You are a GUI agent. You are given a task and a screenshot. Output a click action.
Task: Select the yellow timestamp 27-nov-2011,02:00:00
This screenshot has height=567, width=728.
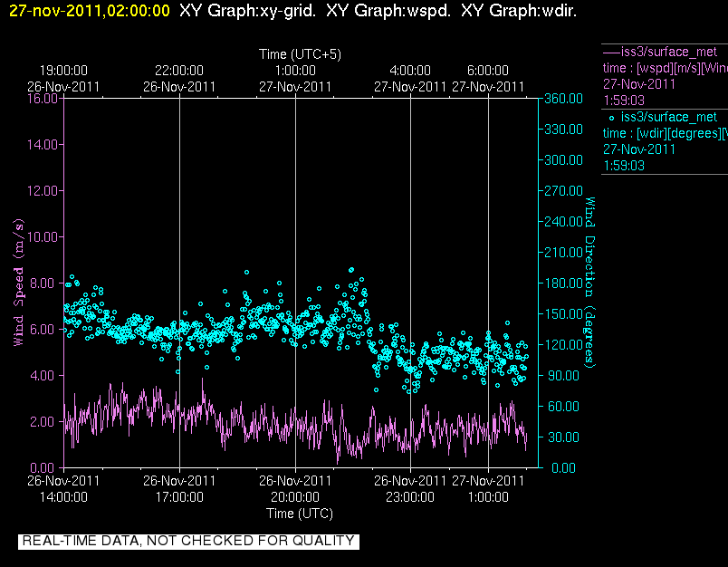pyautogui.click(x=89, y=11)
